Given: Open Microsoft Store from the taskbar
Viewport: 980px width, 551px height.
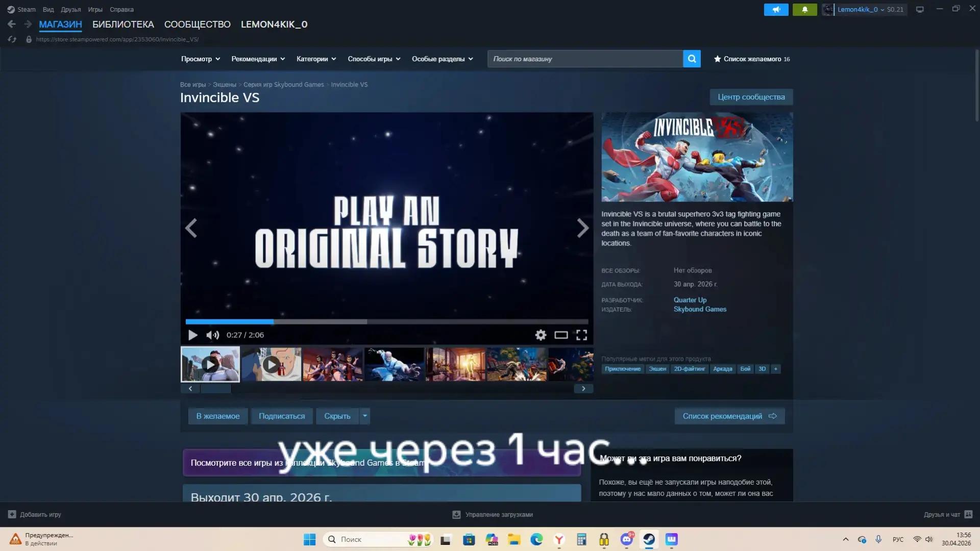Looking at the screenshot, I should point(469,539).
